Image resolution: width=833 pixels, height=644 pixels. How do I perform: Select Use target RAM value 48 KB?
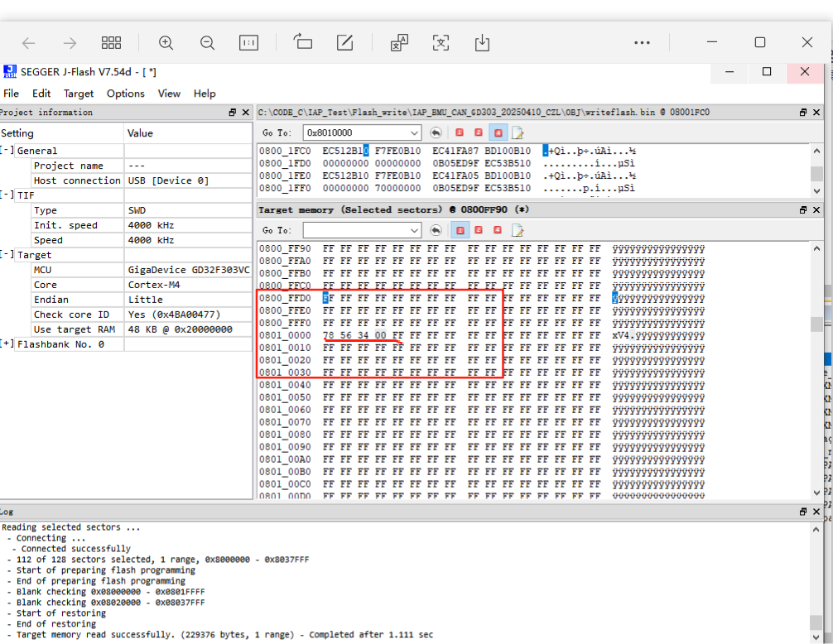(180, 329)
